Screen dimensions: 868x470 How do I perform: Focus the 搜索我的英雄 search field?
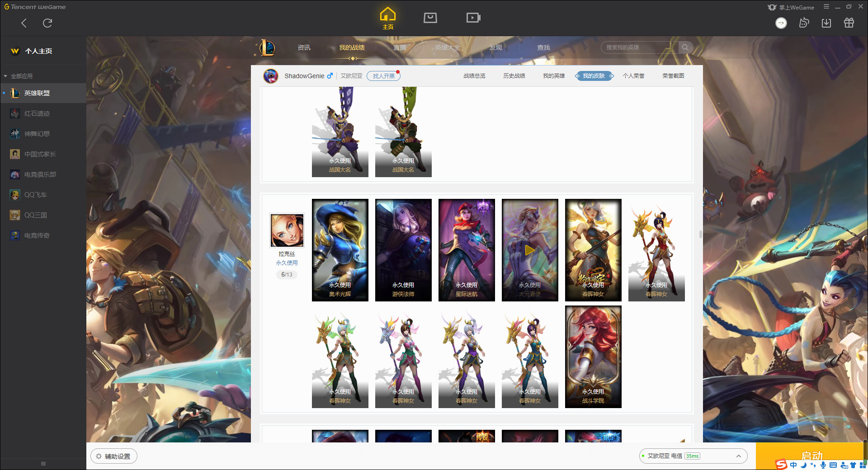coord(639,47)
